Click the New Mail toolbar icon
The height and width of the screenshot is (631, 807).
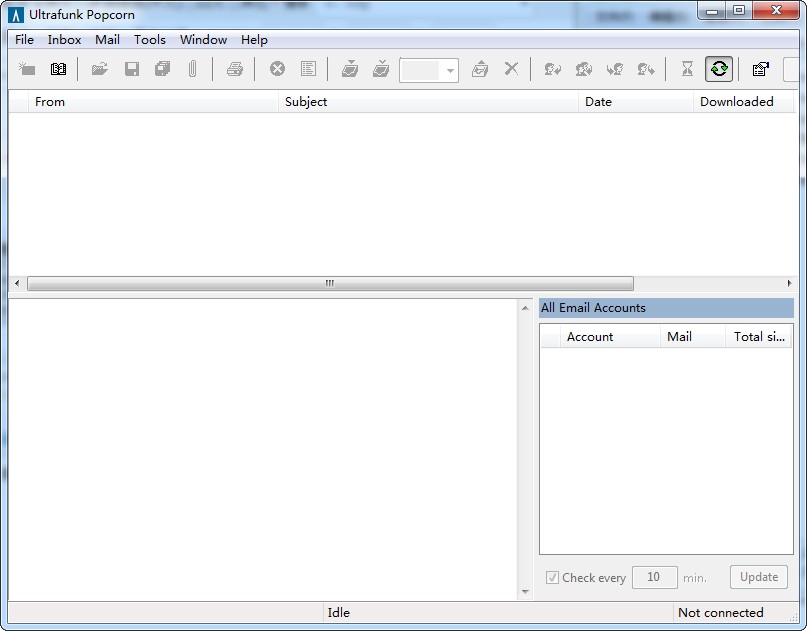click(x=27, y=68)
